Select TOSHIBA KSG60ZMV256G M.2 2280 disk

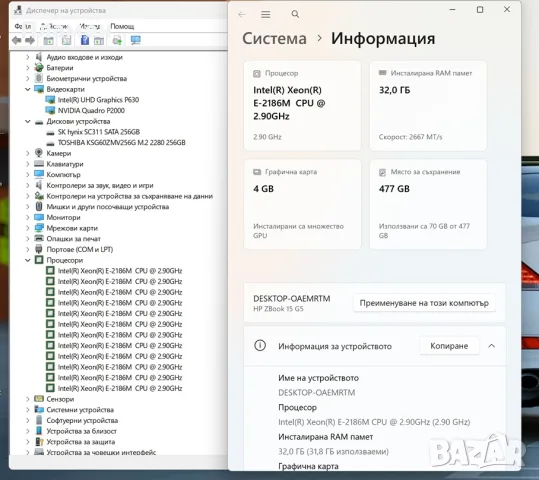[121, 142]
